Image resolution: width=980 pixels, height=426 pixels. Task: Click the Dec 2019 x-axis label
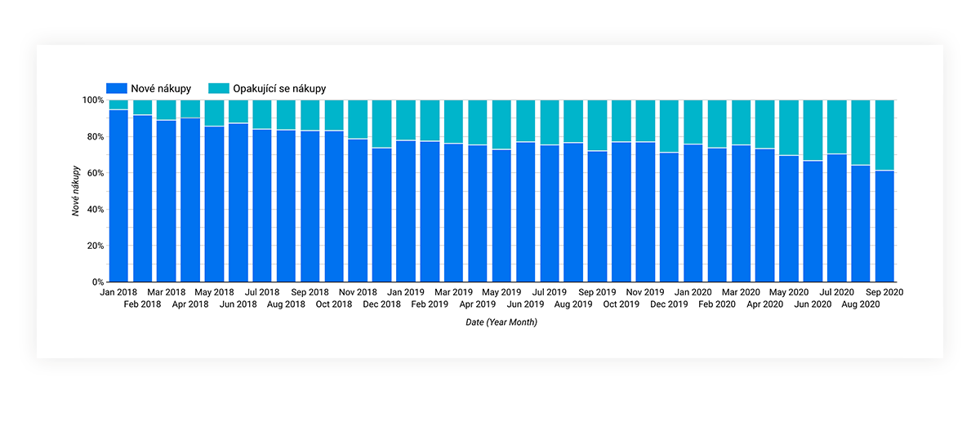pos(670,304)
